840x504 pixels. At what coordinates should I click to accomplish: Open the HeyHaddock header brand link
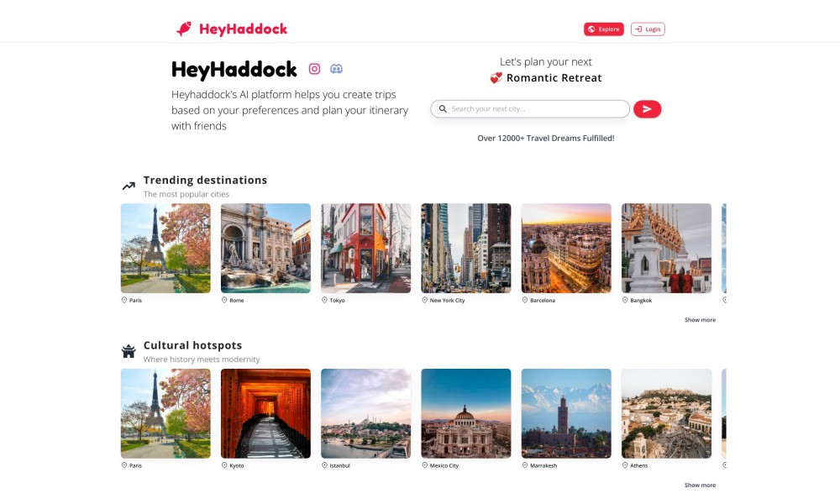[x=232, y=29]
